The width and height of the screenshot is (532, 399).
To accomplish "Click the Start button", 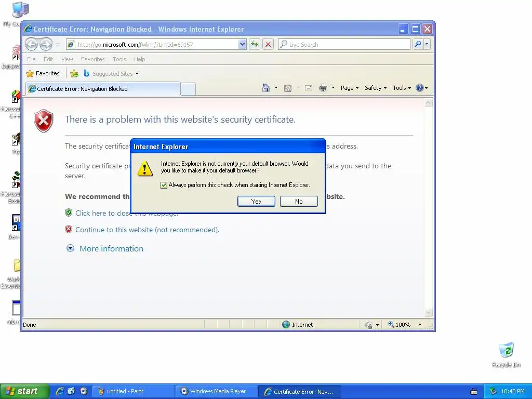I will 24,391.
